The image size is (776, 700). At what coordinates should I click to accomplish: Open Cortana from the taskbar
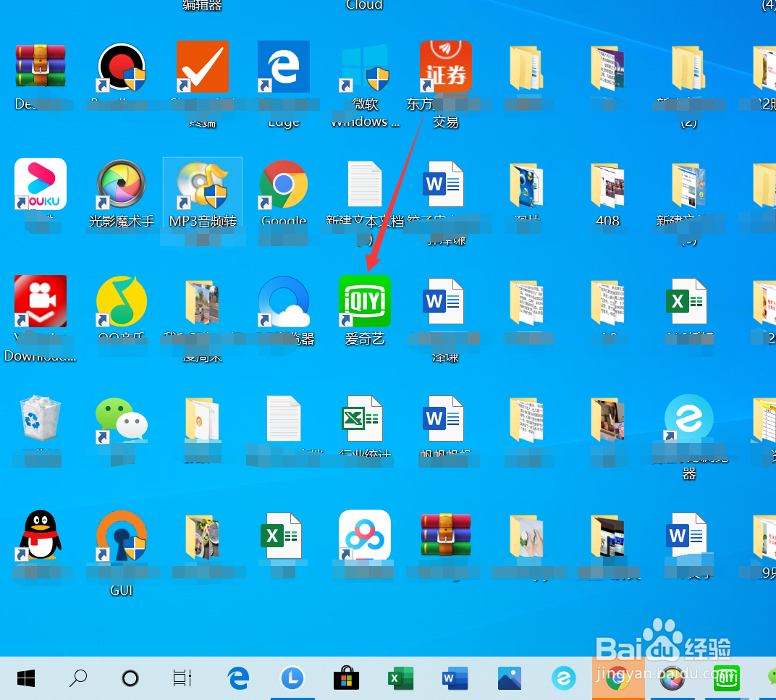(x=130, y=678)
